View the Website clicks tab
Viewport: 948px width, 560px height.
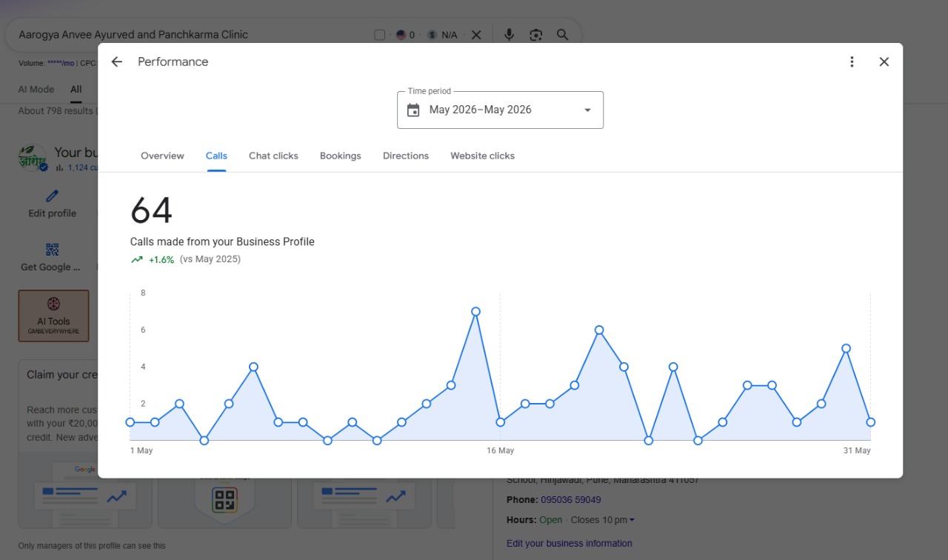482,156
